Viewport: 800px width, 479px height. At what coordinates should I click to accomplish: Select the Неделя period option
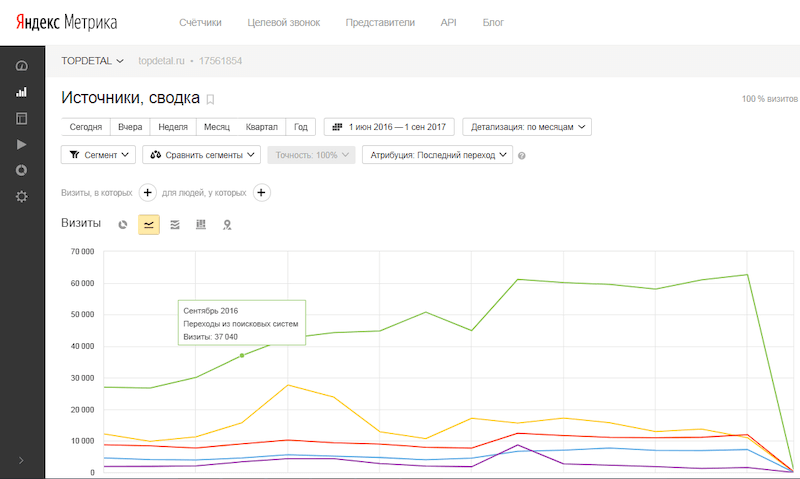pyautogui.click(x=173, y=127)
